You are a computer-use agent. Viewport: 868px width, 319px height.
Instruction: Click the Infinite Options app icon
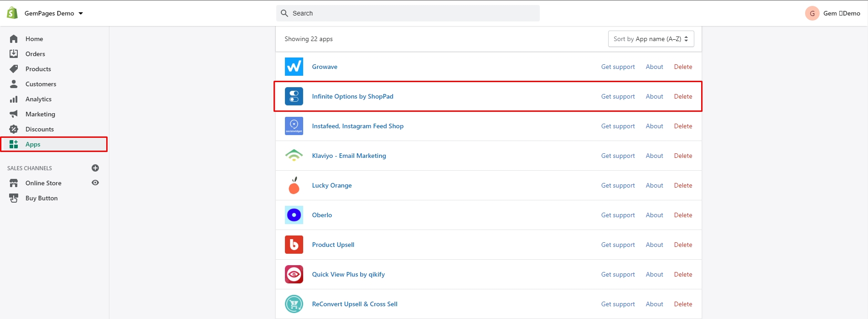(294, 96)
